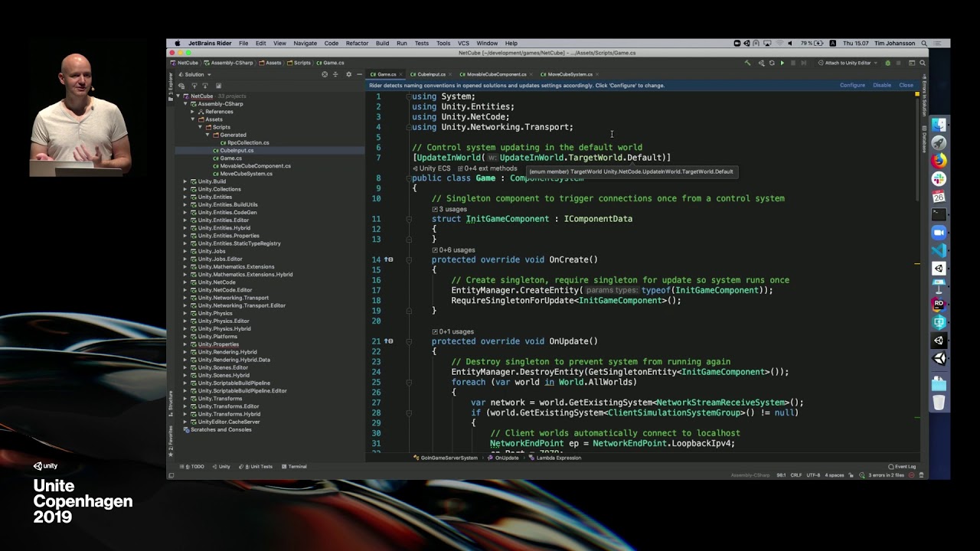This screenshot has width=980, height=551.
Task: Open the VCS menu
Action: [x=463, y=44]
